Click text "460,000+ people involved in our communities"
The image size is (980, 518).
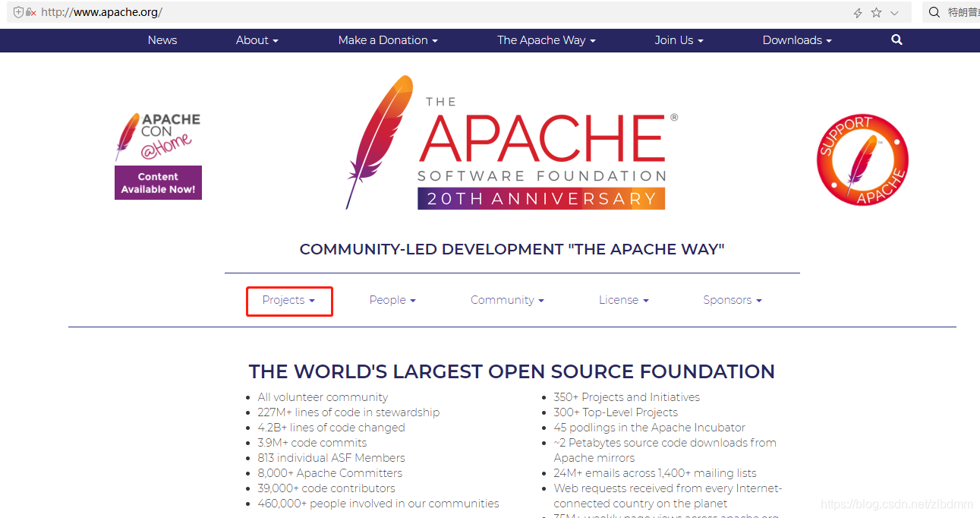pos(378,504)
